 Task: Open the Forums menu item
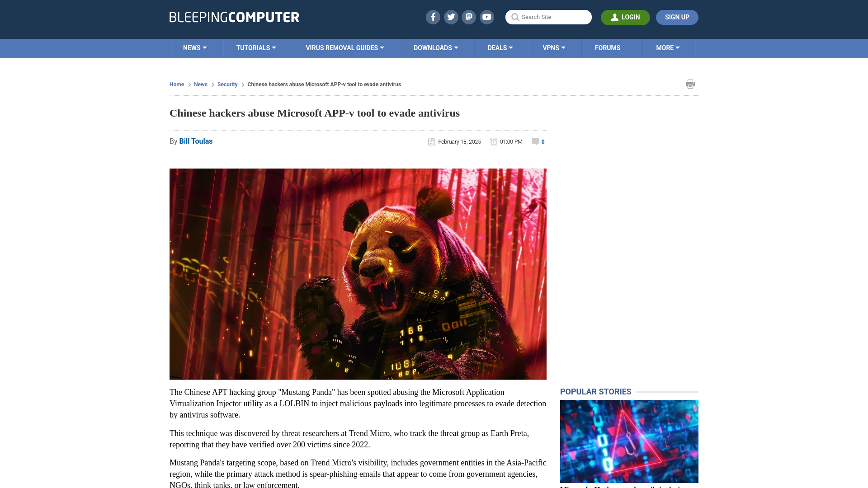point(608,48)
